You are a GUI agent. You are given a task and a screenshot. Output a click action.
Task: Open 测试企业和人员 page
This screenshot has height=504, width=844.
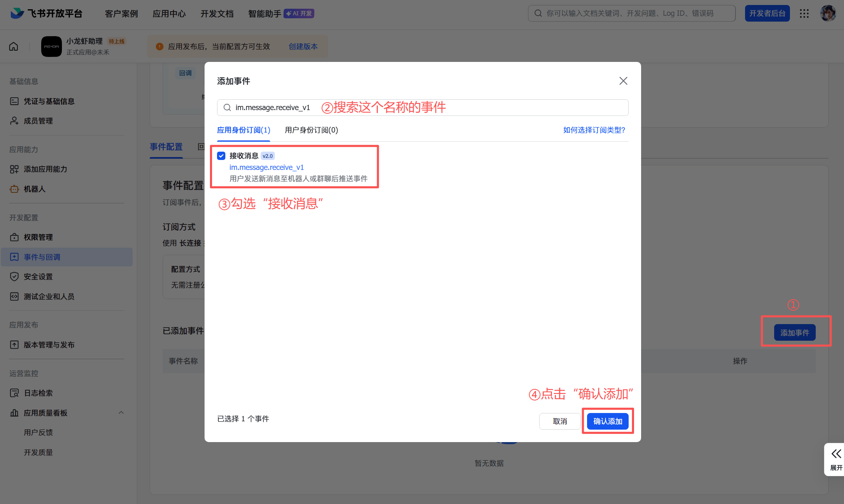[x=49, y=296]
